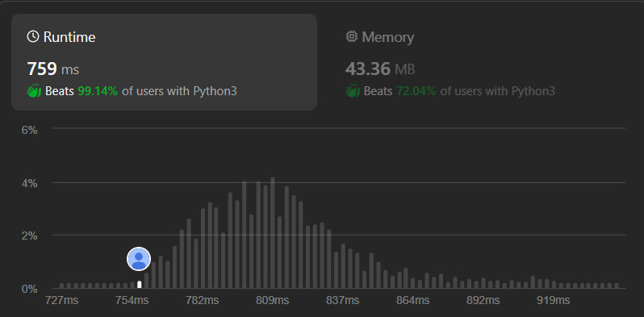Screen dimensions: 644x317
Task: Click the 727ms axis label
Action: tap(61, 301)
